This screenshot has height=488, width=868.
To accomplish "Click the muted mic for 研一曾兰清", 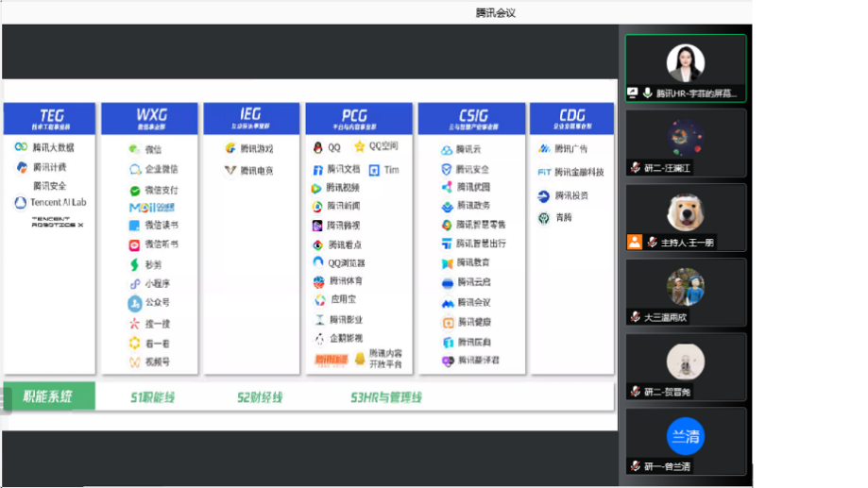I will 637,466.
